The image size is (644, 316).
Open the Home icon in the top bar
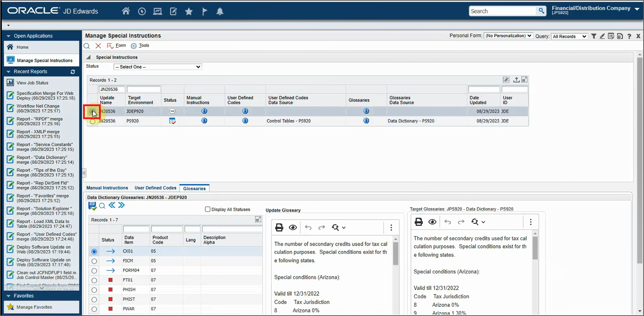click(x=126, y=11)
